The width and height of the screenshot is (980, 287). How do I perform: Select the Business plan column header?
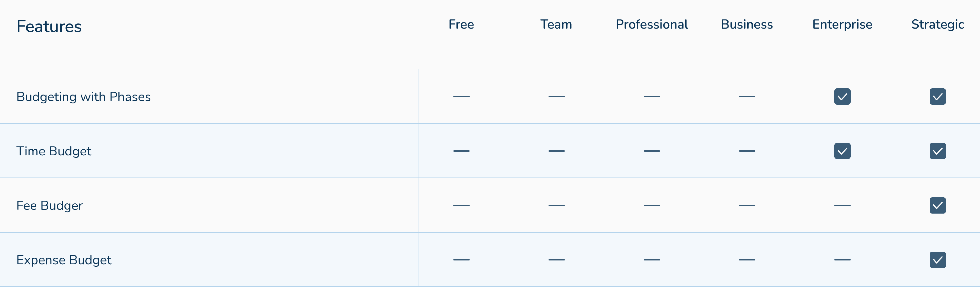click(x=747, y=24)
